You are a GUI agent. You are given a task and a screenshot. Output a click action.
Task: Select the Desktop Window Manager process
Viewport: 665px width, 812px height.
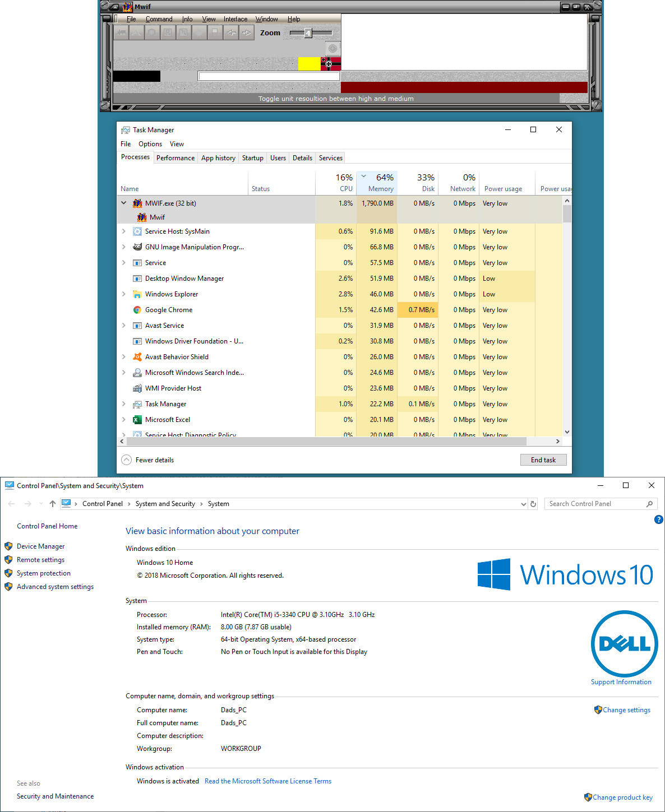click(x=340, y=279)
